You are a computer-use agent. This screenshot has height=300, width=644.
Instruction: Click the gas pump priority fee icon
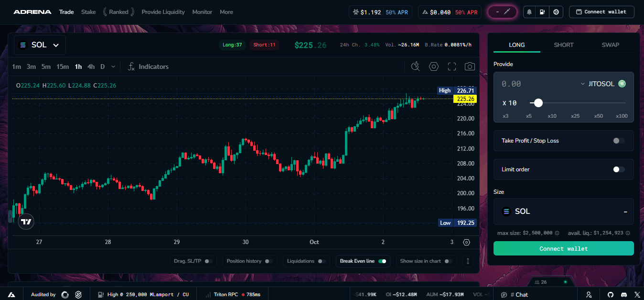pyautogui.click(x=543, y=12)
